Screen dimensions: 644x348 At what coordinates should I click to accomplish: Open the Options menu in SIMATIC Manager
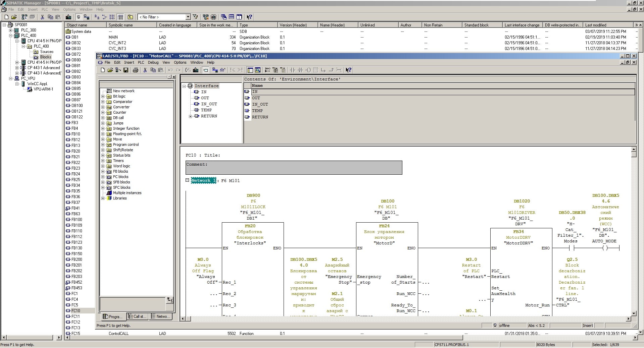point(69,9)
